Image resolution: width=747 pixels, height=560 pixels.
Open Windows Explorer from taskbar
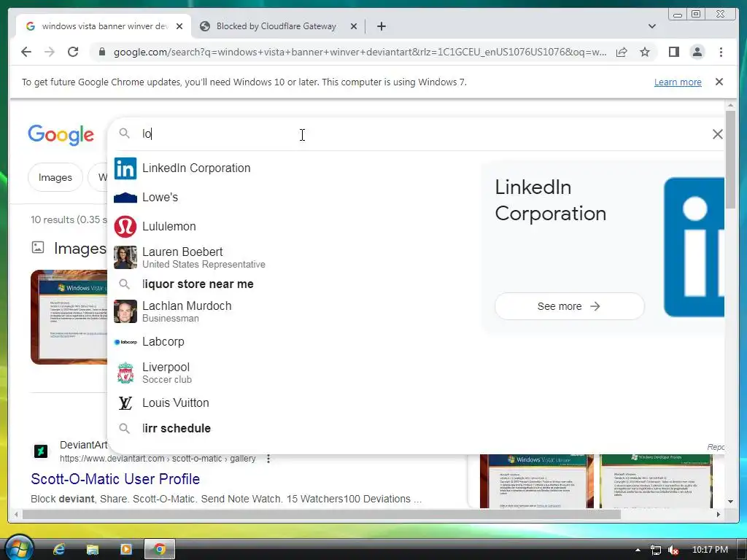pos(92,550)
